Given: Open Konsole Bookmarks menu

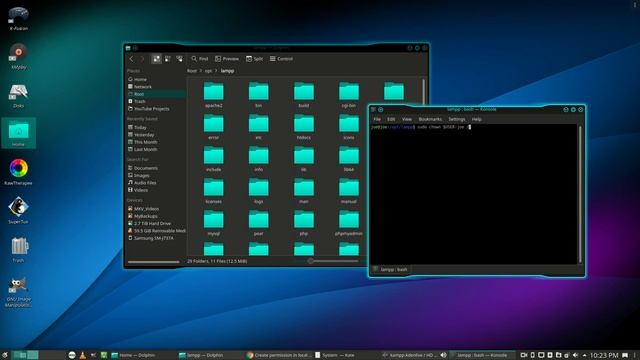Looking at the screenshot, I should click(430, 119).
